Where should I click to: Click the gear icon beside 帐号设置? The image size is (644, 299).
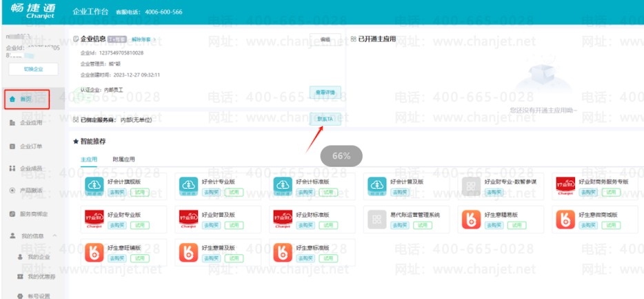tap(20, 296)
